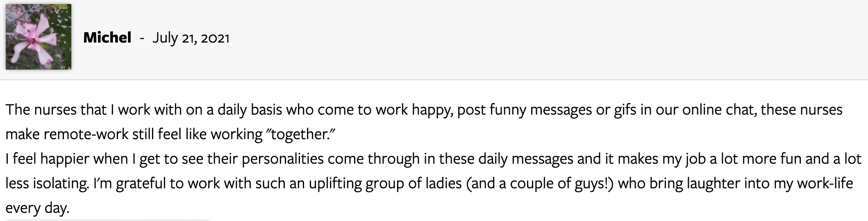Click the July 21, 2021 date
868x221 pixels.
(x=191, y=38)
